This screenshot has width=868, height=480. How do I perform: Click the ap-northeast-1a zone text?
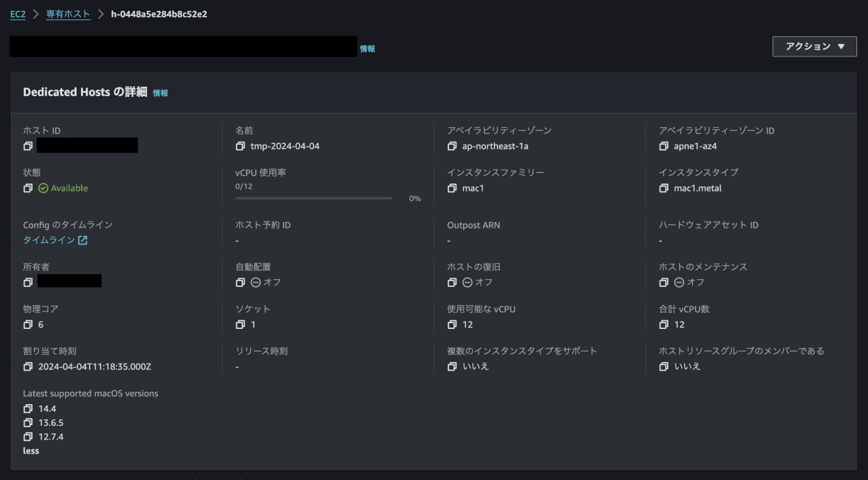click(495, 146)
